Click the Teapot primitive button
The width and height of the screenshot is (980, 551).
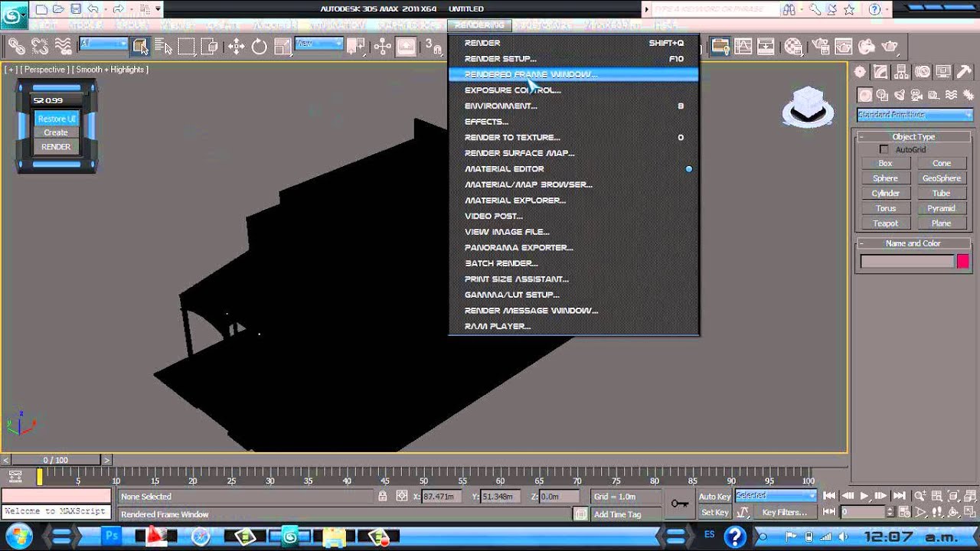pyautogui.click(x=885, y=223)
